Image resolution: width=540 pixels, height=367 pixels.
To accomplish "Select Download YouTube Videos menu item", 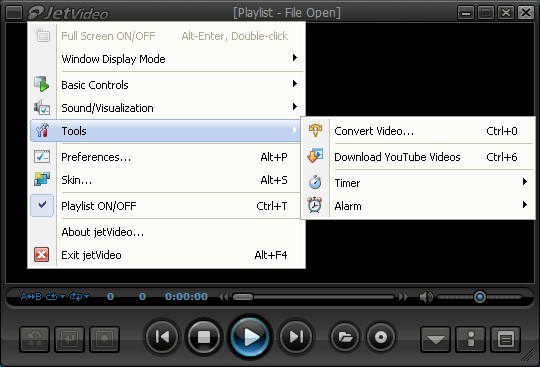I will pos(418,157).
